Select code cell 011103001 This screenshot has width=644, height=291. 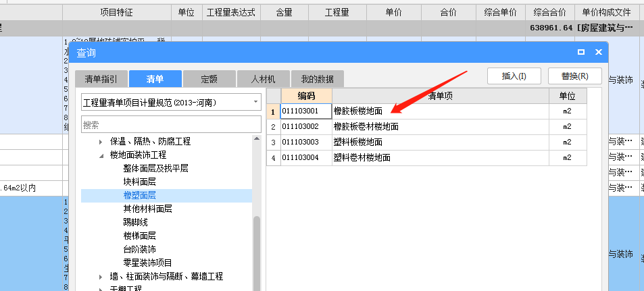[306, 111]
